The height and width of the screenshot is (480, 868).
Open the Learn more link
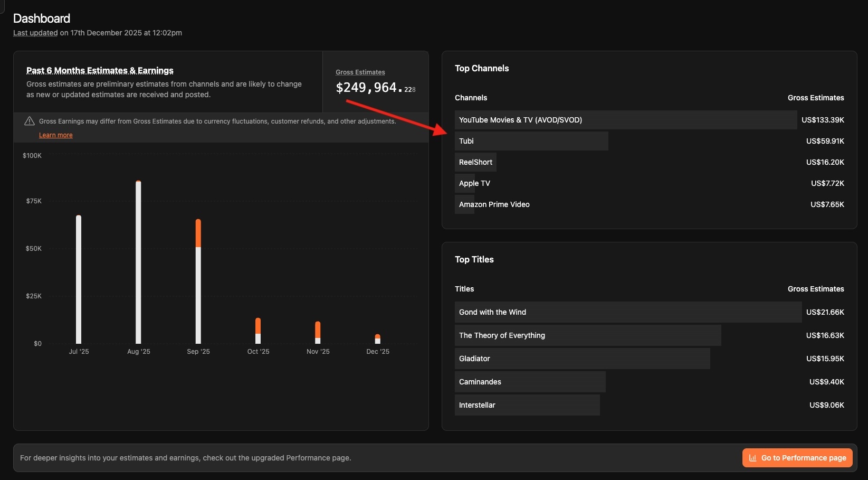pos(56,135)
